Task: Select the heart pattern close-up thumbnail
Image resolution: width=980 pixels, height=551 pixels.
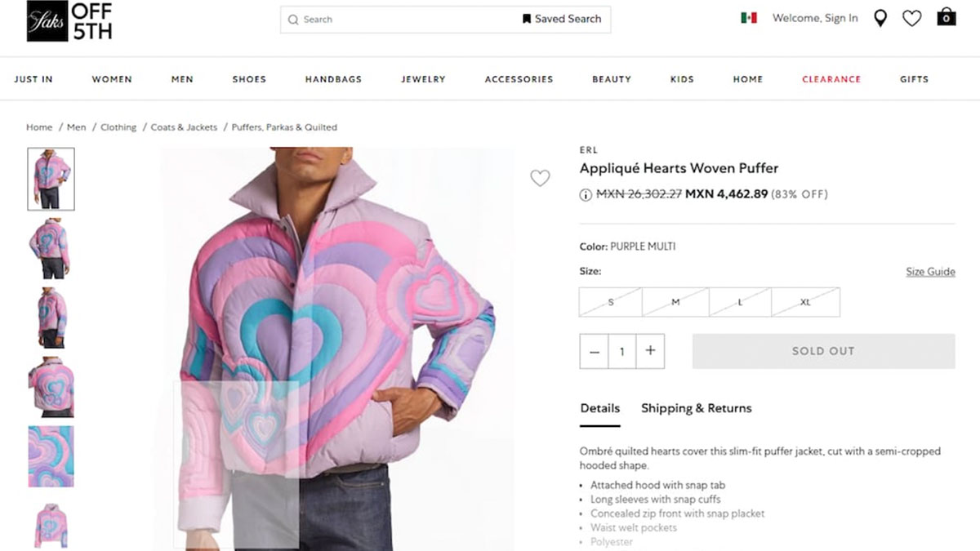Action: point(51,456)
